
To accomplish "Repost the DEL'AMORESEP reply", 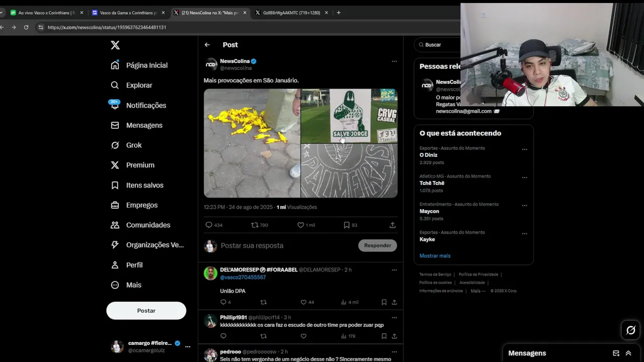I will [263, 302].
